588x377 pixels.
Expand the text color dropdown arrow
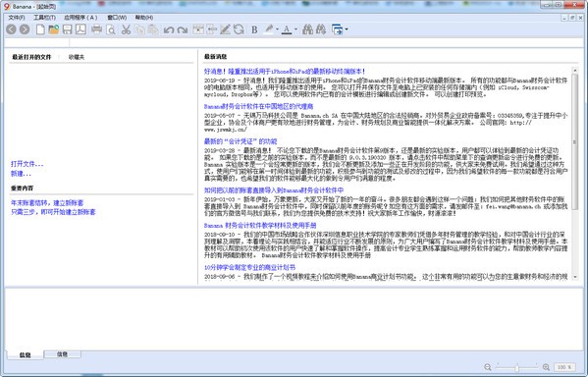[295, 29]
